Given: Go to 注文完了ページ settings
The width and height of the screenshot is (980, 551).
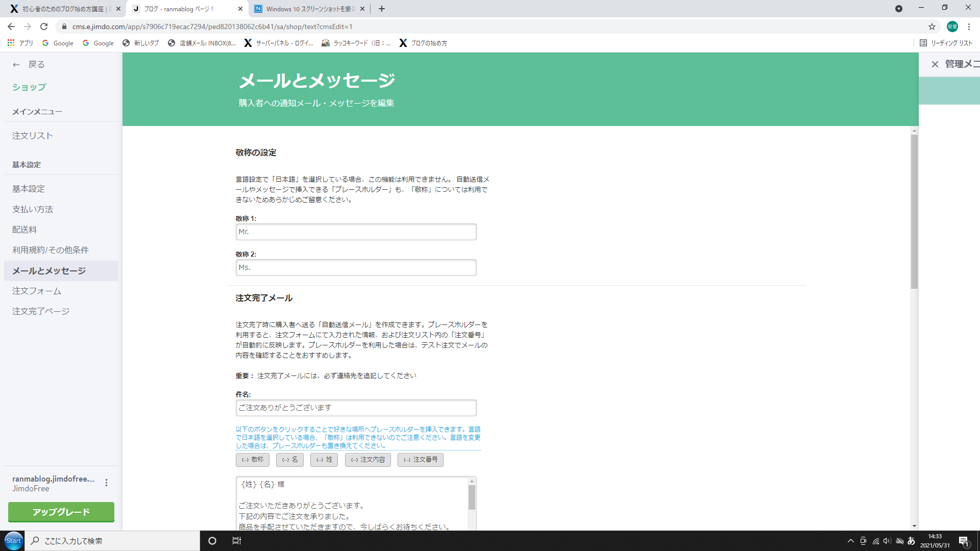Looking at the screenshot, I should pos(41,311).
